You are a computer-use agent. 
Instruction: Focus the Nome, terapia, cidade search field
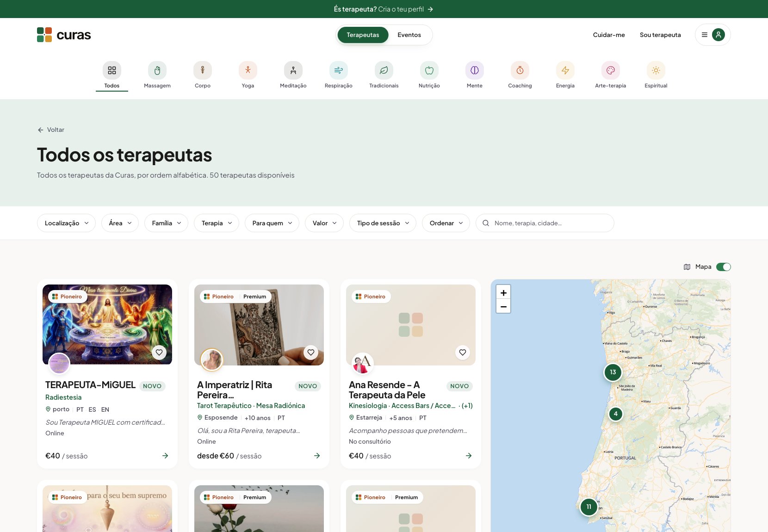tap(545, 223)
